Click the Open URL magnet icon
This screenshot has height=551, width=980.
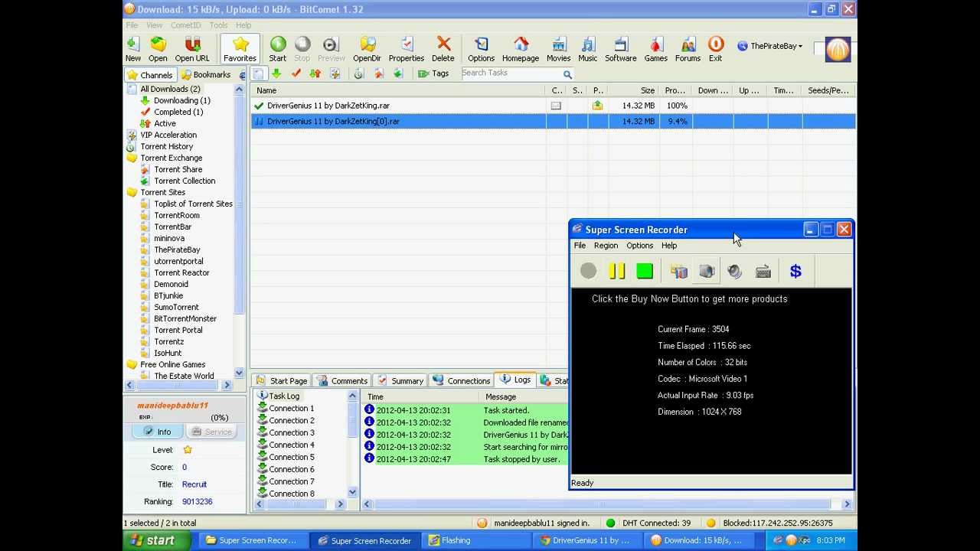coord(192,49)
